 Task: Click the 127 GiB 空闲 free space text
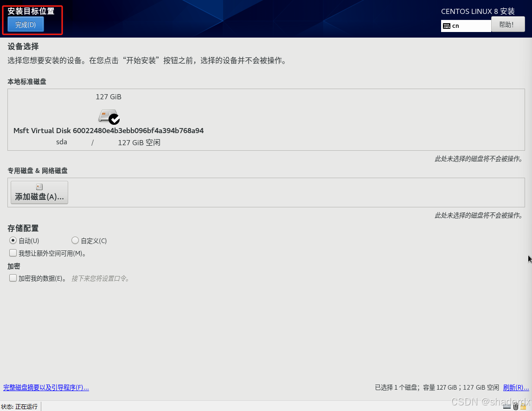coord(139,142)
